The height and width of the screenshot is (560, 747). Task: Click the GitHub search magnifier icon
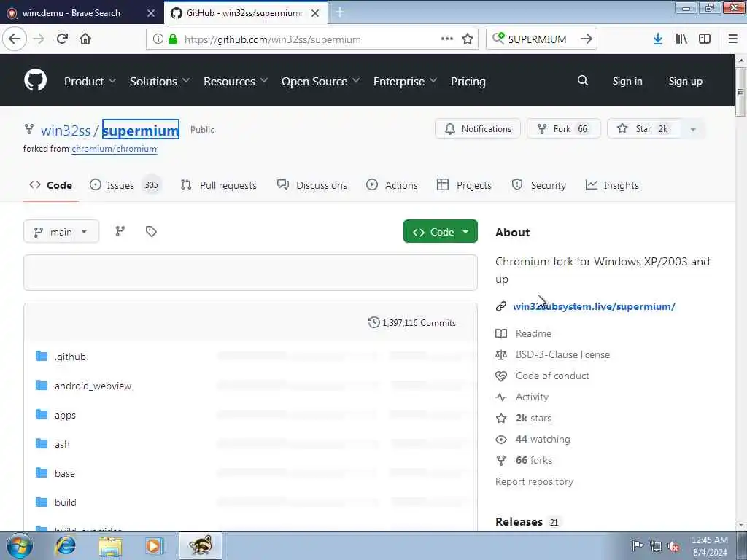click(583, 80)
